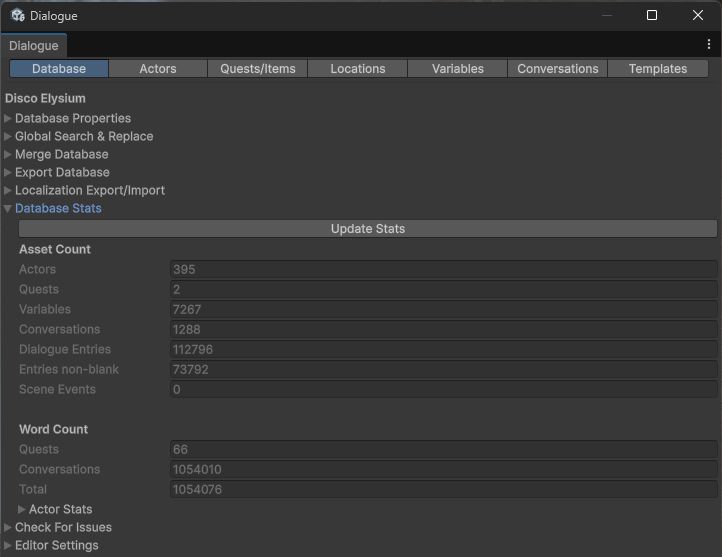
Task: Click the Asset Count Quests field showing 2
Action: (x=443, y=289)
